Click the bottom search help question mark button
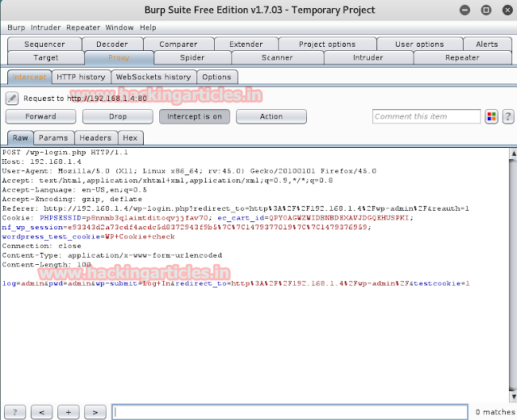Image resolution: width=517 pixels, height=420 pixels. 15,412
